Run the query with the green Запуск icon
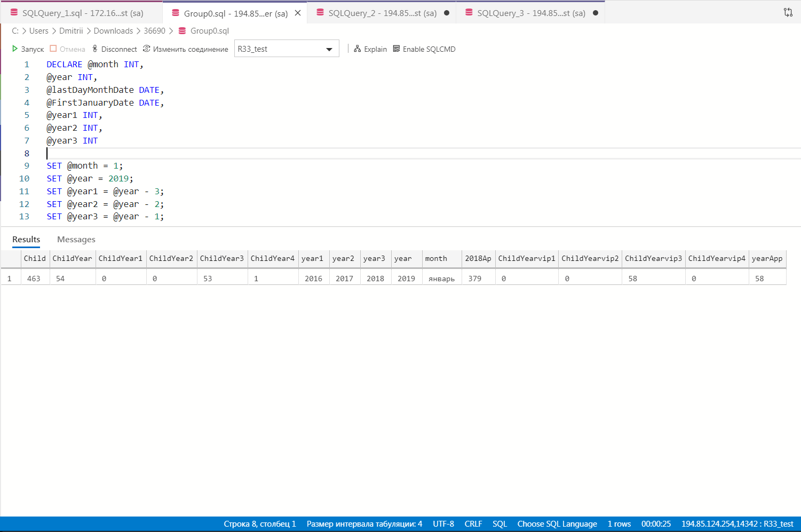Screen dimensions: 801x532 14,49
